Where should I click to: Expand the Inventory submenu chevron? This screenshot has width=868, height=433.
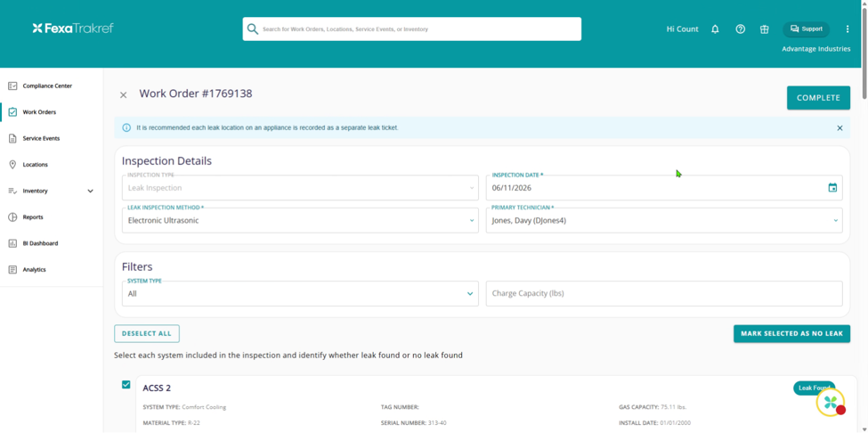pyautogui.click(x=91, y=191)
